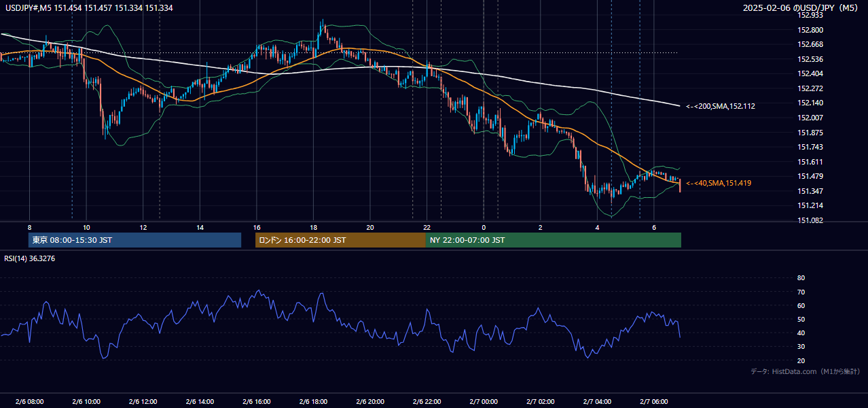Click the RSI 30 level label
The width and height of the screenshot is (868, 408).
point(801,347)
